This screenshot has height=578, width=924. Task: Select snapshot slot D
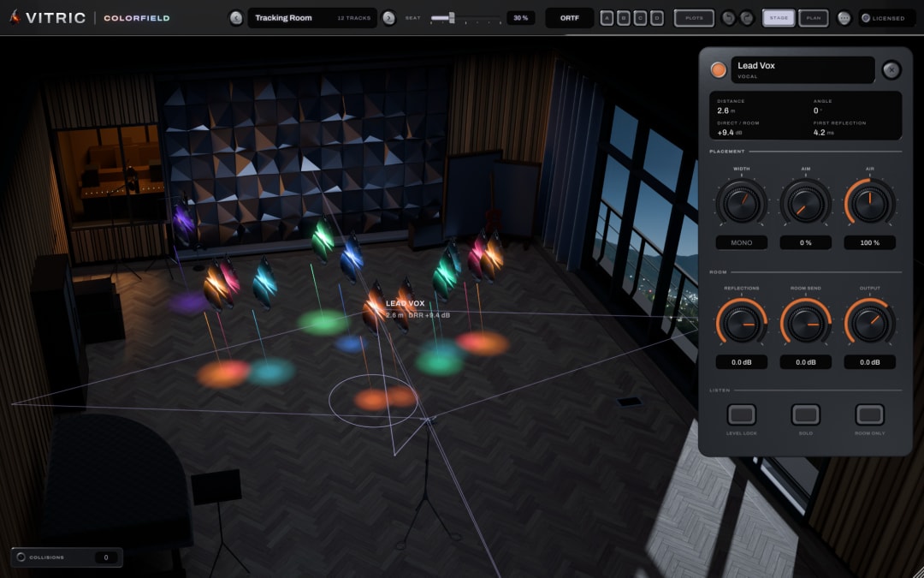tap(657, 18)
